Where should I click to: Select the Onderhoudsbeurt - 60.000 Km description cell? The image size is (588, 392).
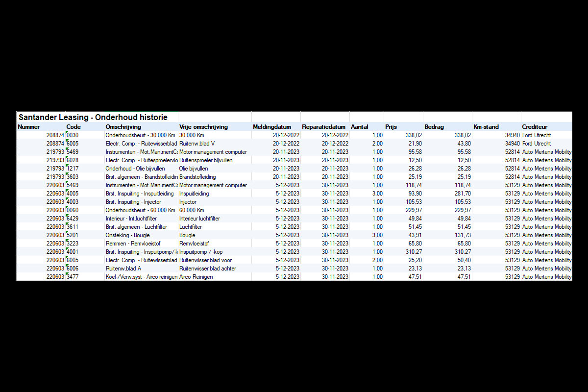pyautogui.click(x=140, y=210)
